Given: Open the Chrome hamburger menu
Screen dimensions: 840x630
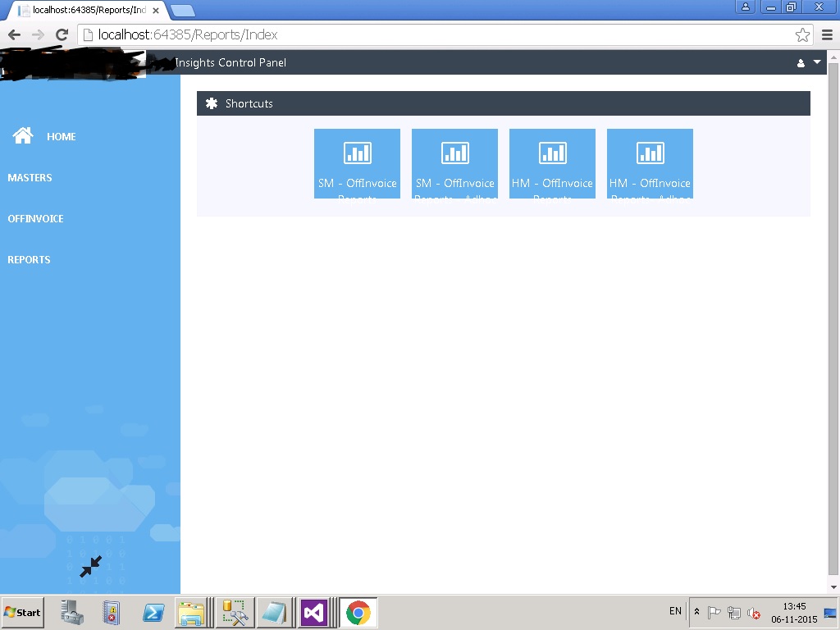Looking at the screenshot, I should coord(827,34).
